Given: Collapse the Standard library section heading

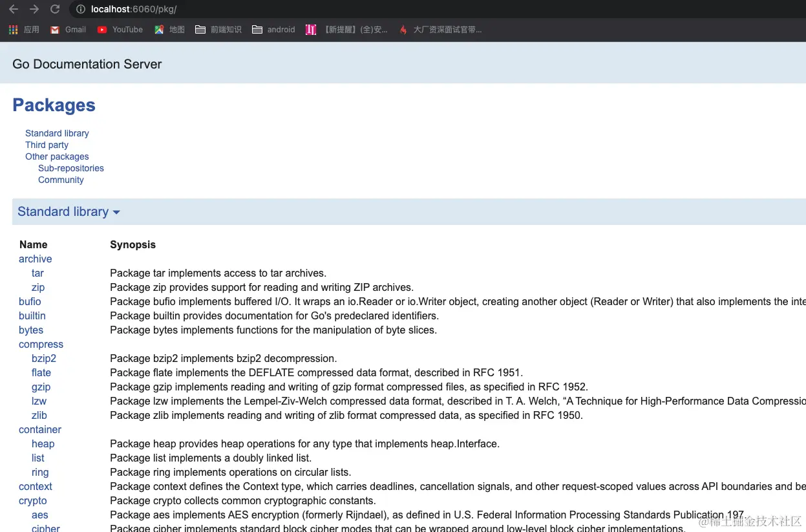Looking at the screenshot, I should pos(69,212).
